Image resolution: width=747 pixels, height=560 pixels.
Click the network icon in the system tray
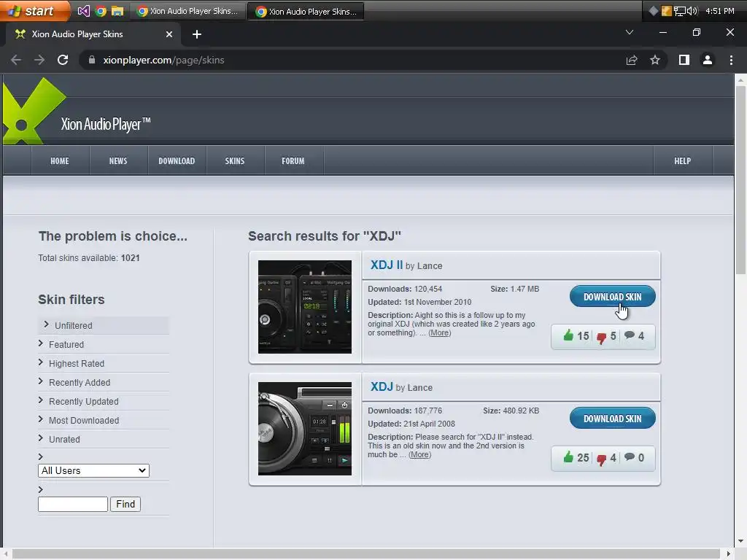tap(679, 11)
